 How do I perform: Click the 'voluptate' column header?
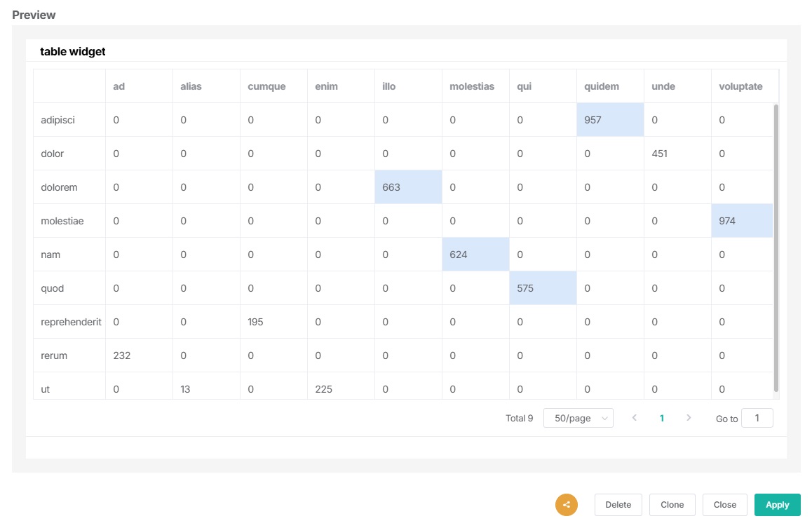[740, 86]
